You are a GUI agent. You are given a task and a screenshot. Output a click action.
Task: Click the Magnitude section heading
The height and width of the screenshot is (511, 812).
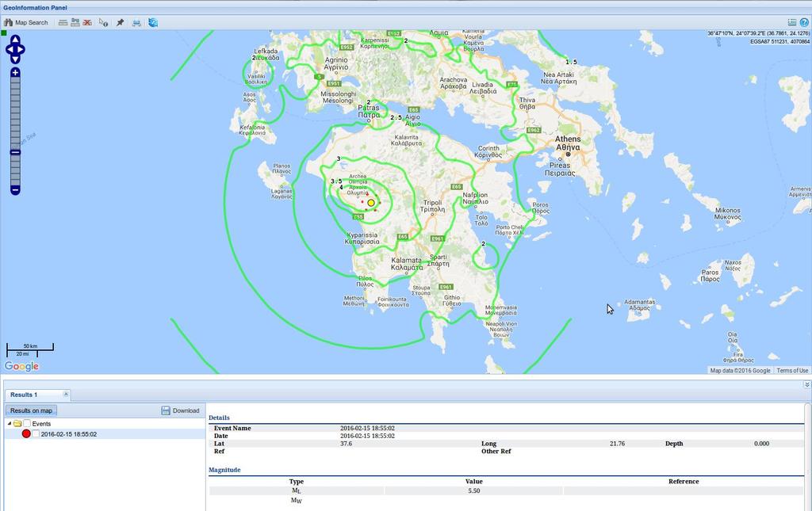(224, 470)
